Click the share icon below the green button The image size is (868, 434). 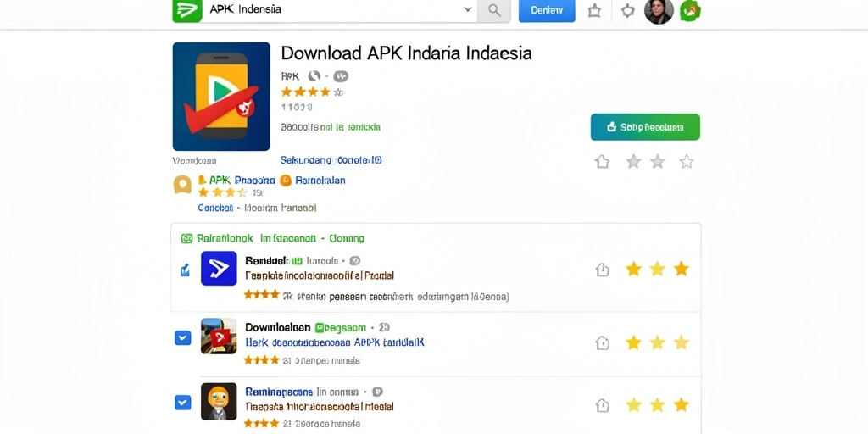[602, 162]
